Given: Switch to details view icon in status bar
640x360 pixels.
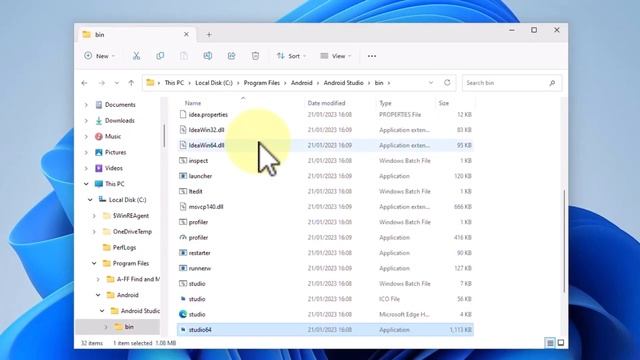Looking at the screenshot, I should point(550,343).
